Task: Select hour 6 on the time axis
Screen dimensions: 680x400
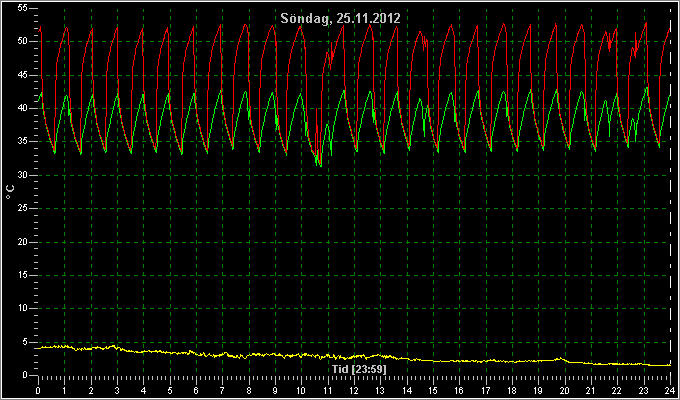Action: point(196,390)
